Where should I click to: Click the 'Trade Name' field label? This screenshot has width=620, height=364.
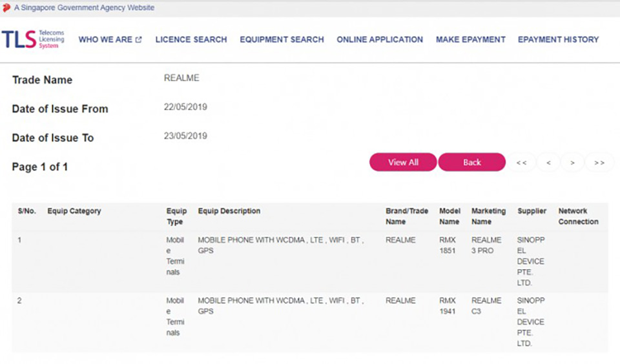pos(43,80)
